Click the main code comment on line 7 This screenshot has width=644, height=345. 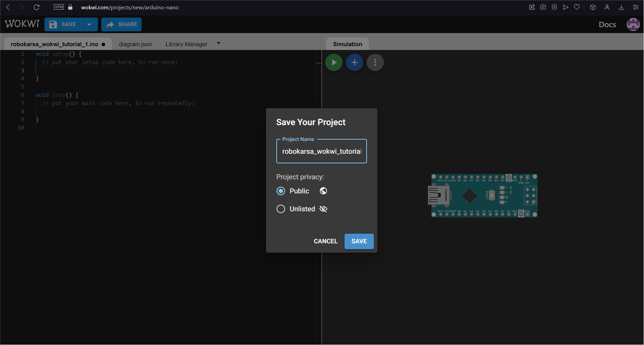[x=118, y=103]
